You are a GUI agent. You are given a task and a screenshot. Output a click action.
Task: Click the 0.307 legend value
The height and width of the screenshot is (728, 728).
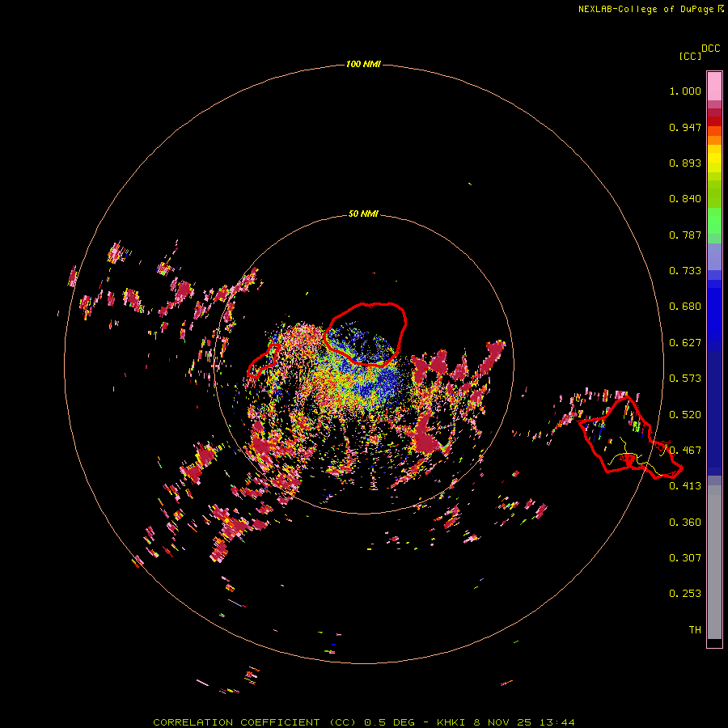(x=685, y=558)
